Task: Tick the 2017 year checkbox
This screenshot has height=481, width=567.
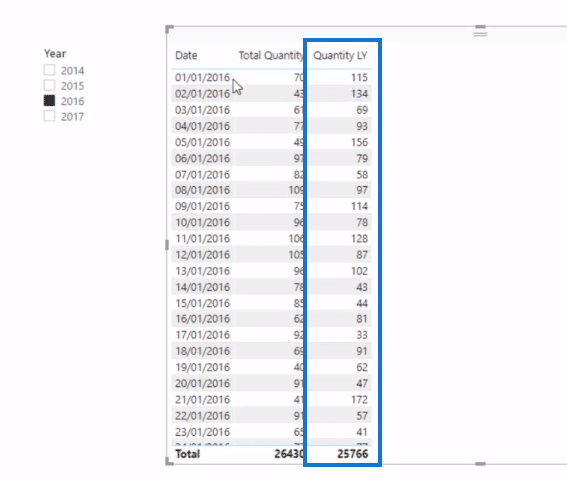Action: (50, 116)
